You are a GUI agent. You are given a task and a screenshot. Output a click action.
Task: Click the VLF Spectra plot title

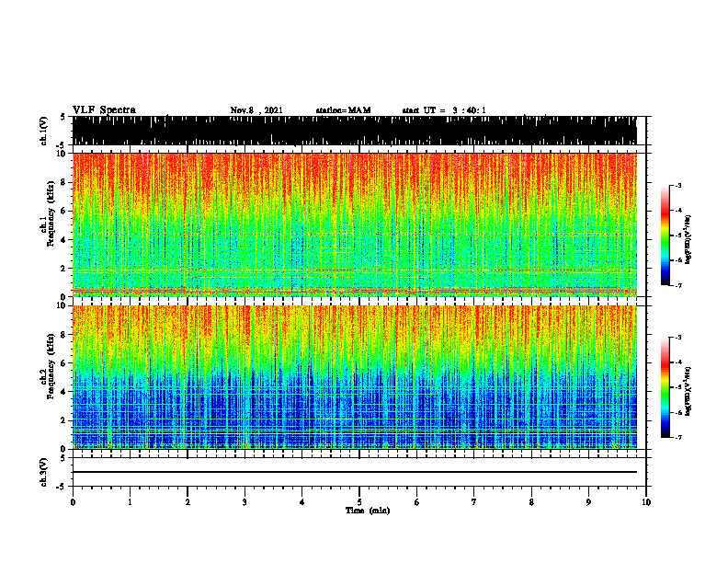(104, 110)
